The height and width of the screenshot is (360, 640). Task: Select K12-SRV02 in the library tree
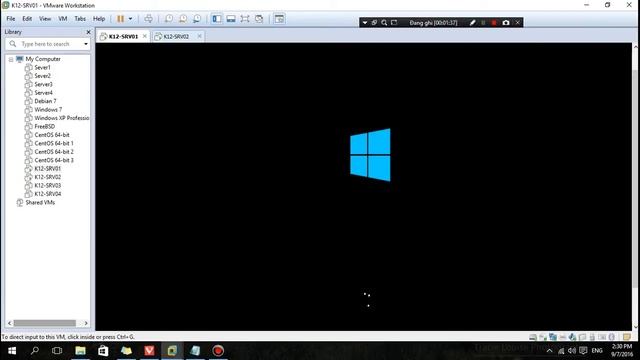[47, 177]
